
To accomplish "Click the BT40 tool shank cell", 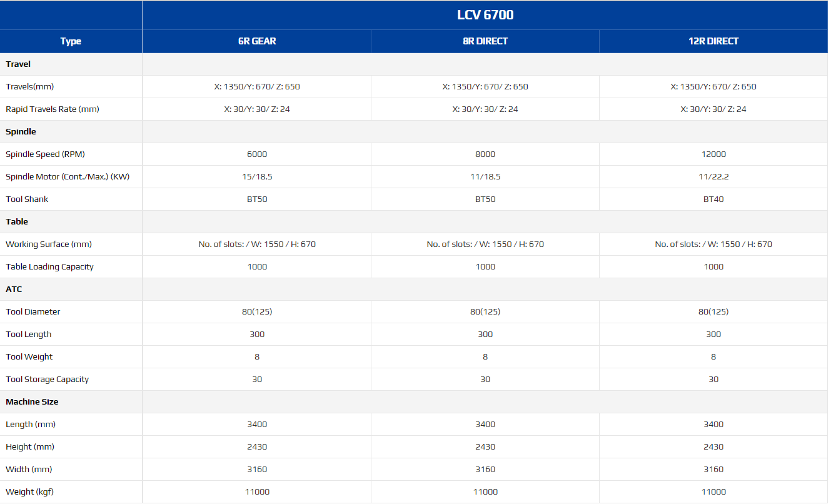I will click(x=713, y=199).
